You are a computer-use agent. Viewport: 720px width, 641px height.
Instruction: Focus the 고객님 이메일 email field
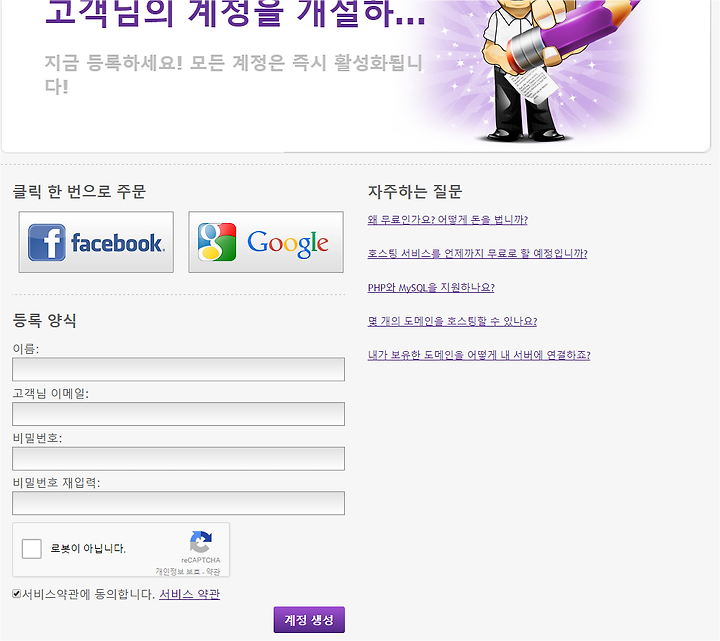click(178, 414)
